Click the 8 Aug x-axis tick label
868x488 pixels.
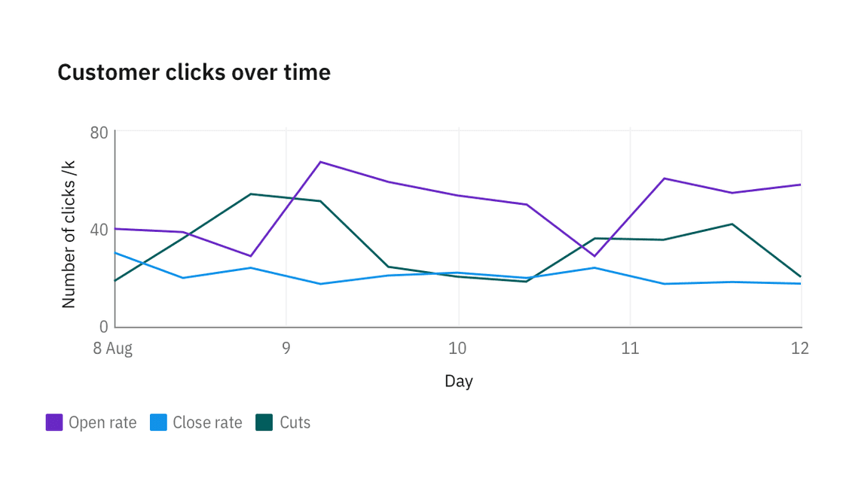pos(114,349)
